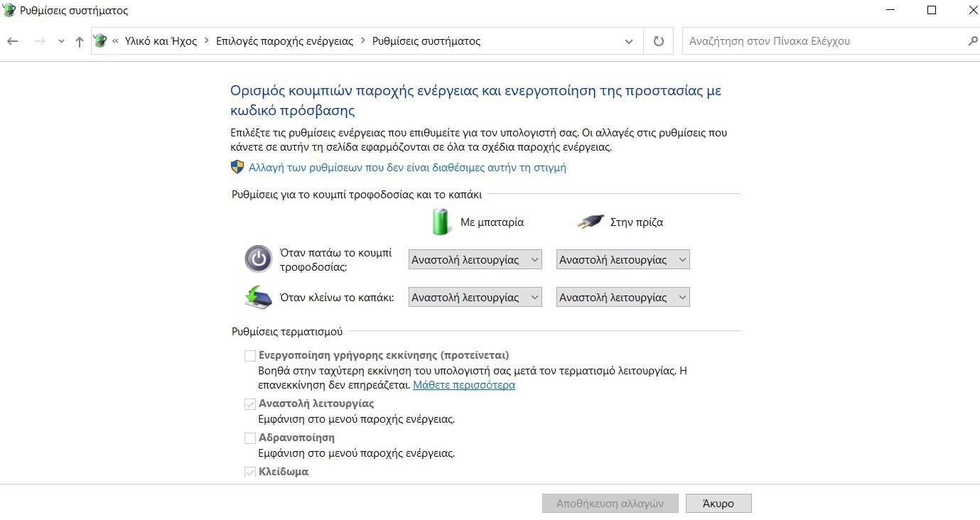
Task: Toggle the Αναστολή λειτουργίας checkbox
Action: [x=250, y=403]
